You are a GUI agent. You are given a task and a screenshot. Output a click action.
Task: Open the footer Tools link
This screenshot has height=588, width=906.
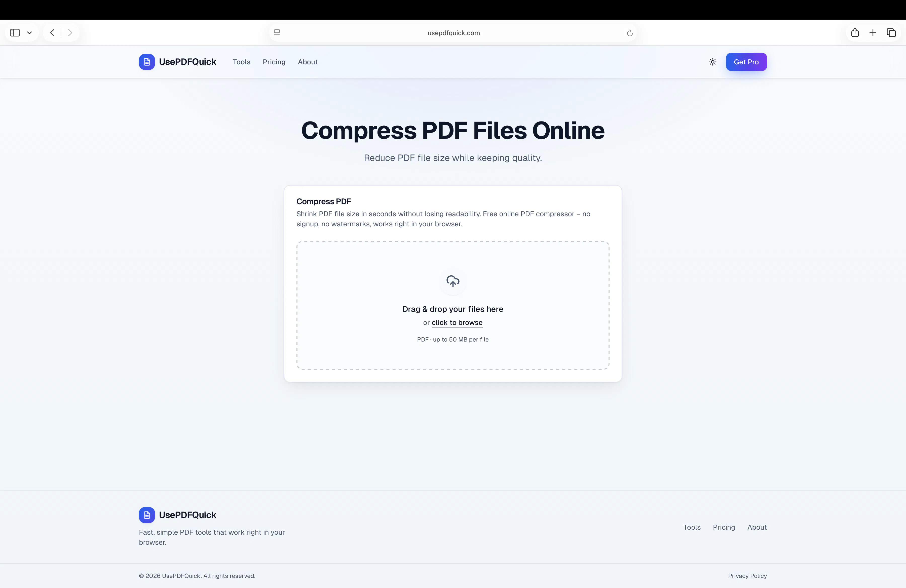click(692, 527)
